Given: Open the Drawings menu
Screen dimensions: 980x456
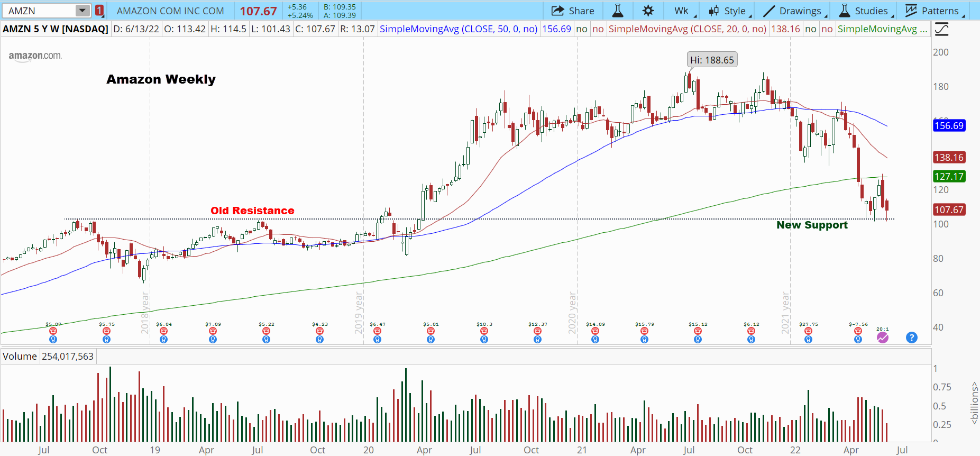Looking at the screenshot, I should [792, 11].
